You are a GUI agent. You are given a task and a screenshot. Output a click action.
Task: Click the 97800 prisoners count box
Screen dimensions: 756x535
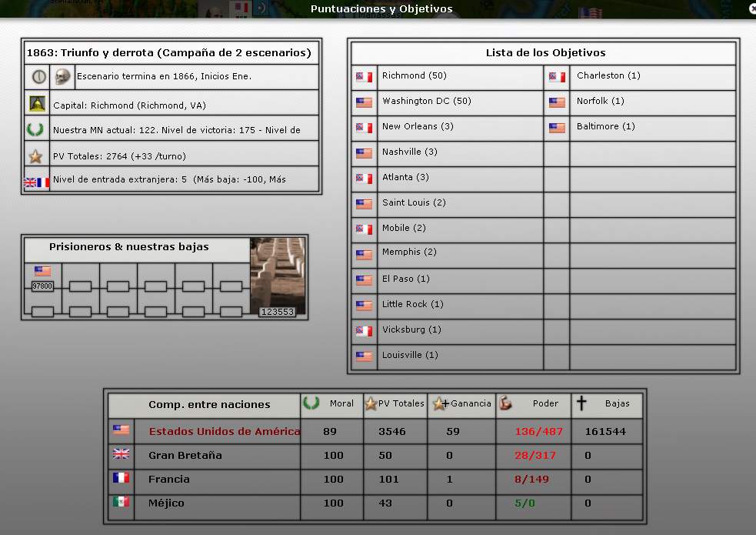pos(42,286)
